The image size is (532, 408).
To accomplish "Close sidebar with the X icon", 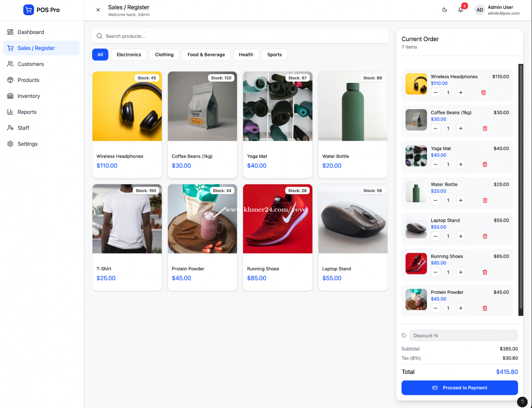I will [98, 10].
